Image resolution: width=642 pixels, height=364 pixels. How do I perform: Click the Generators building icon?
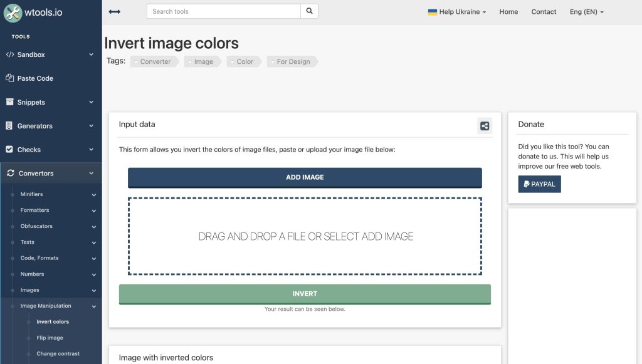[x=9, y=125]
